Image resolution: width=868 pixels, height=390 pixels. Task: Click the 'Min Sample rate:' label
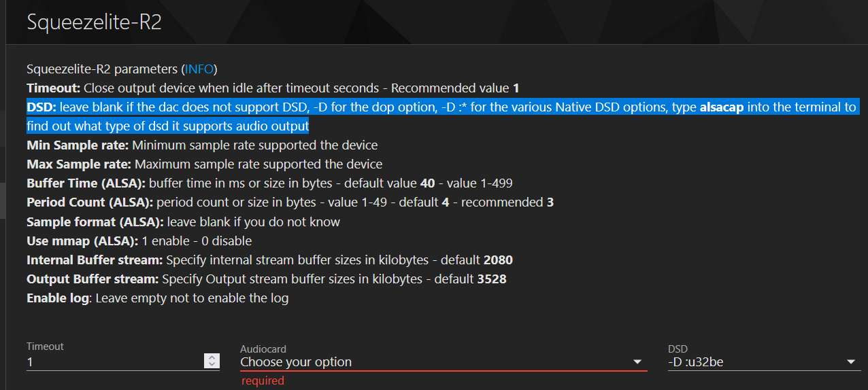point(78,145)
